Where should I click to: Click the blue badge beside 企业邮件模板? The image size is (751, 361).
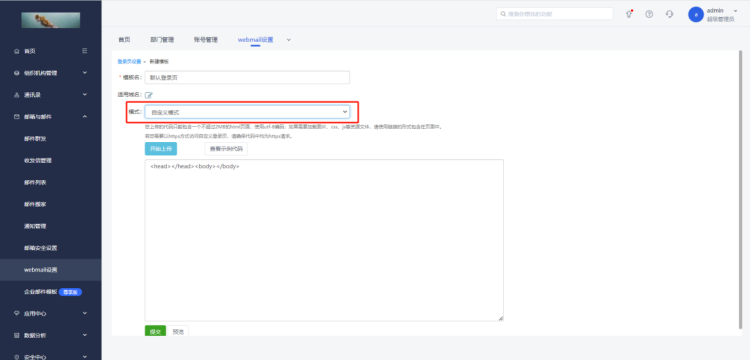pos(70,292)
